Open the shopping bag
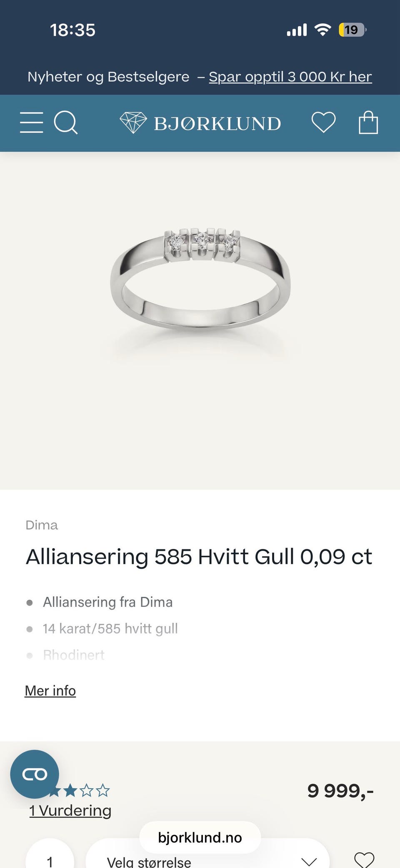 (x=368, y=122)
